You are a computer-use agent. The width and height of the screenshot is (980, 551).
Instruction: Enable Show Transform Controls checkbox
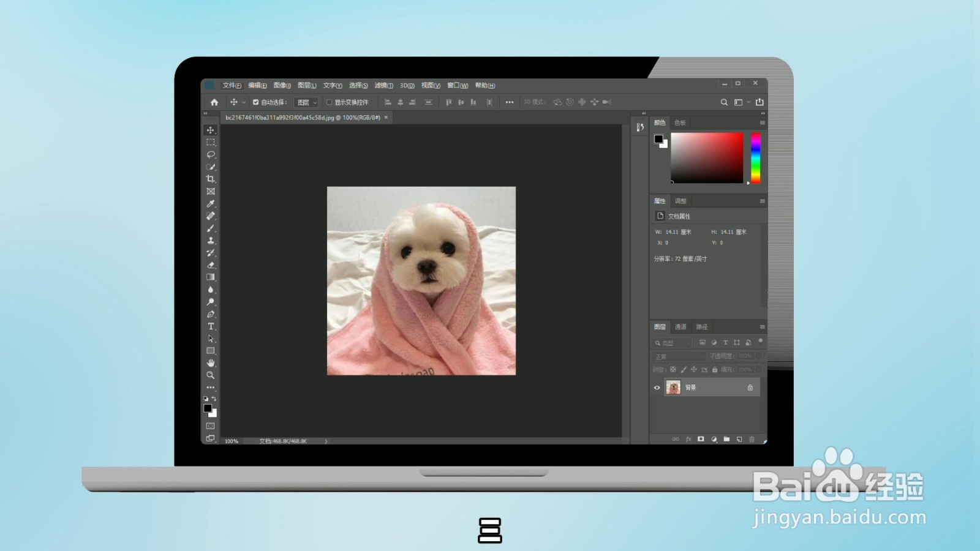tap(329, 102)
